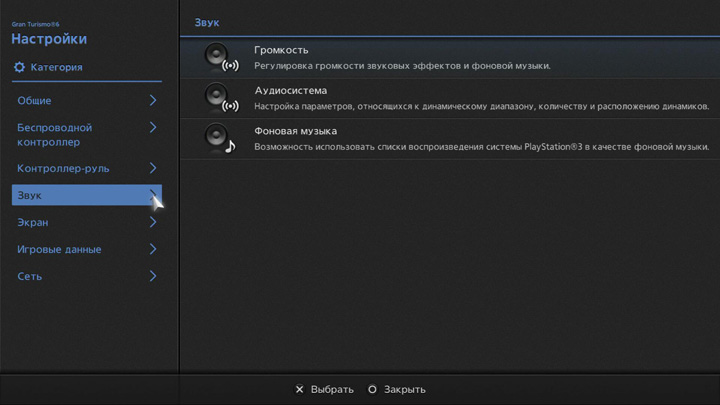Open the Громкость title
Screen dimensions: 720x405
coord(282,50)
